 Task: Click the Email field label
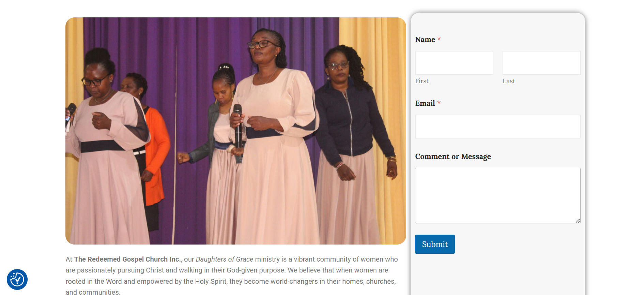coord(425,103)
